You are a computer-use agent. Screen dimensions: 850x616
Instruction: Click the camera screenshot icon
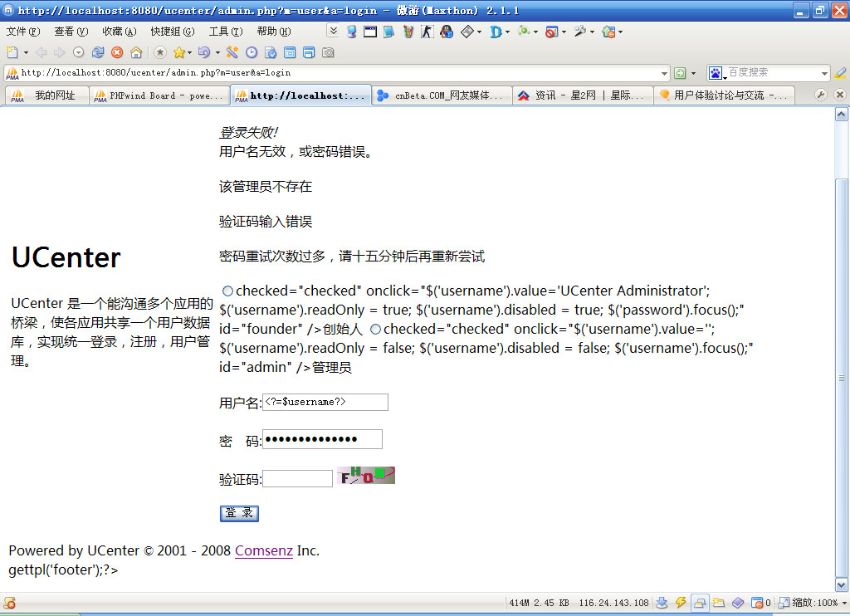coord(328,52)
